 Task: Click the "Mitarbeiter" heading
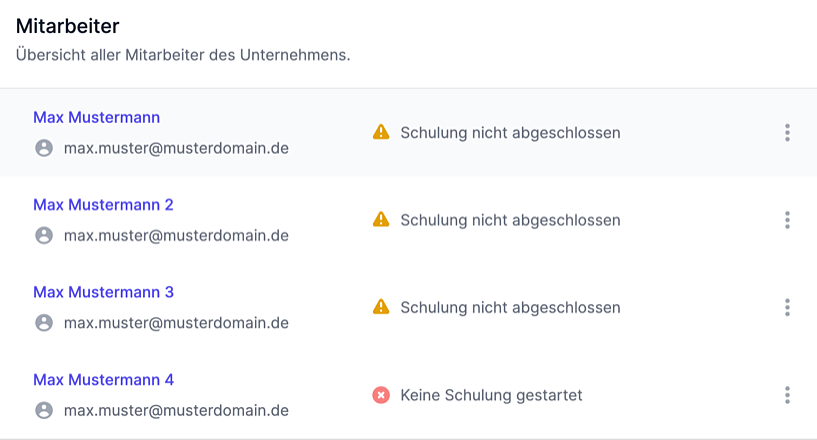click(67, 27)
